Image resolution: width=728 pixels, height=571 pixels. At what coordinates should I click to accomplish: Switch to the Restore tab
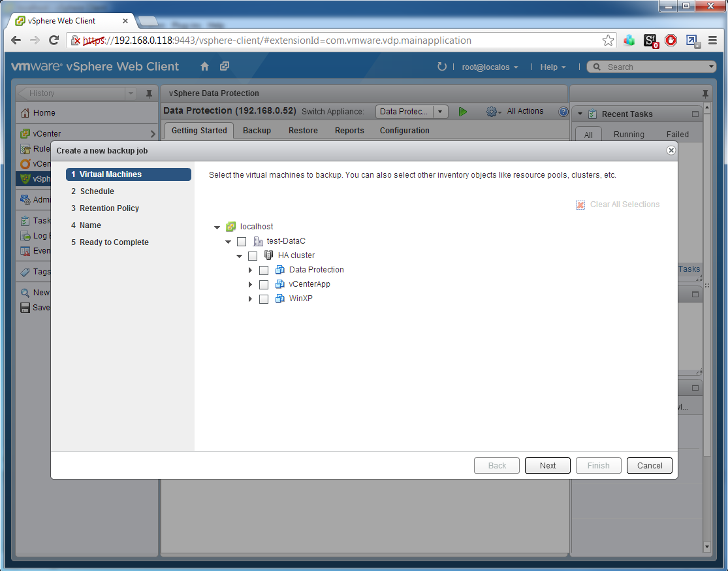pyautogui.click(x=303, y=131)
